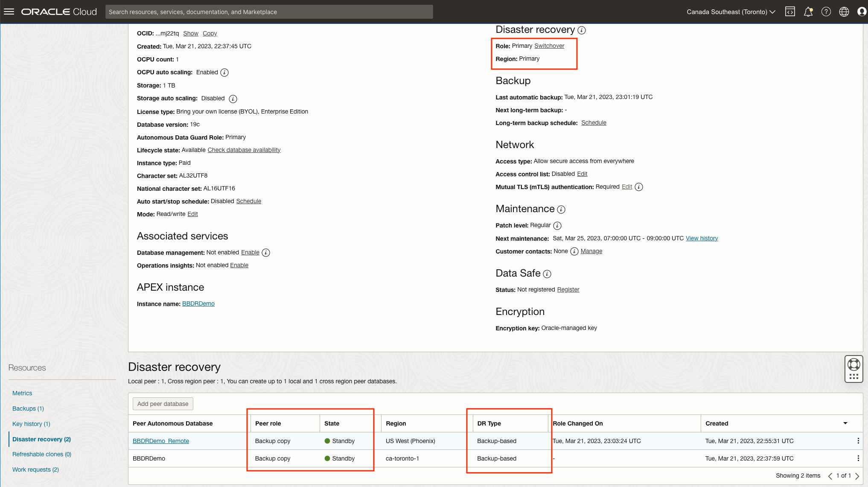Screen dimensions: 868x487
Task: Open the help question mark icon
Action: coord(826,12)
